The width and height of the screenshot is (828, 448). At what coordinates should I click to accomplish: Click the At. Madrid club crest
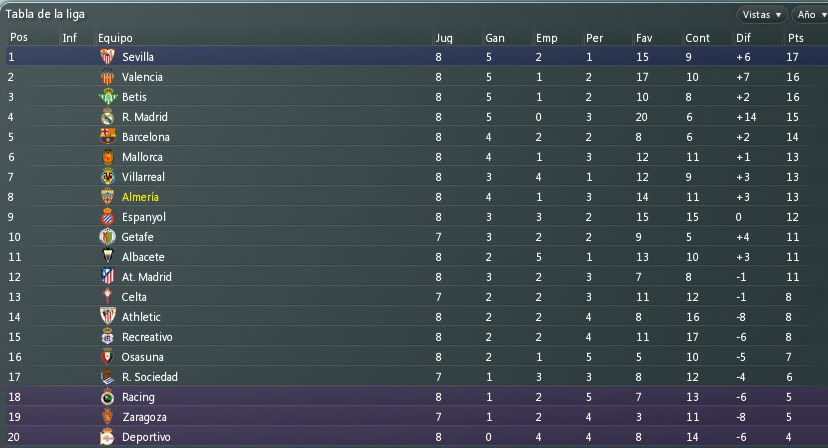[108, 277]
